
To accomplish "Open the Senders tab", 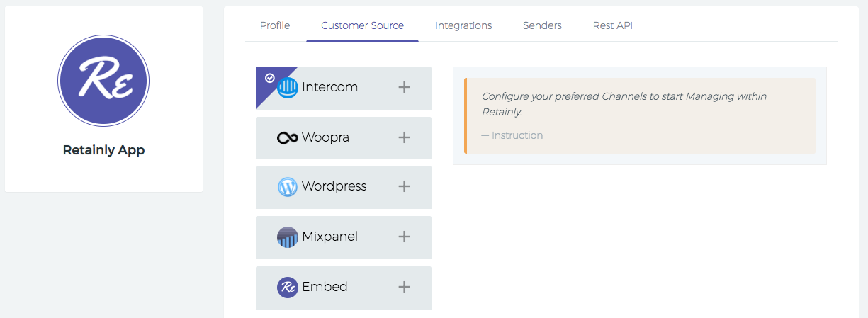I will point(542,25).
